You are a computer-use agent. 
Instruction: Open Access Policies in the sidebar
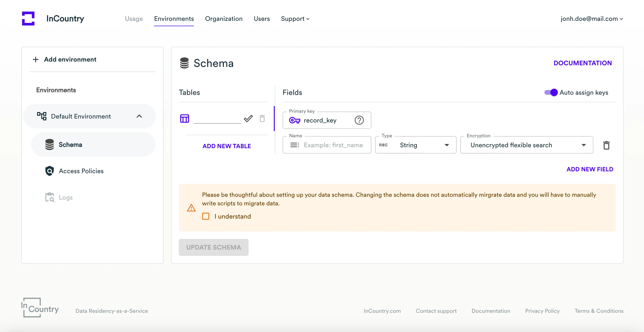click(x=81, y=171)
